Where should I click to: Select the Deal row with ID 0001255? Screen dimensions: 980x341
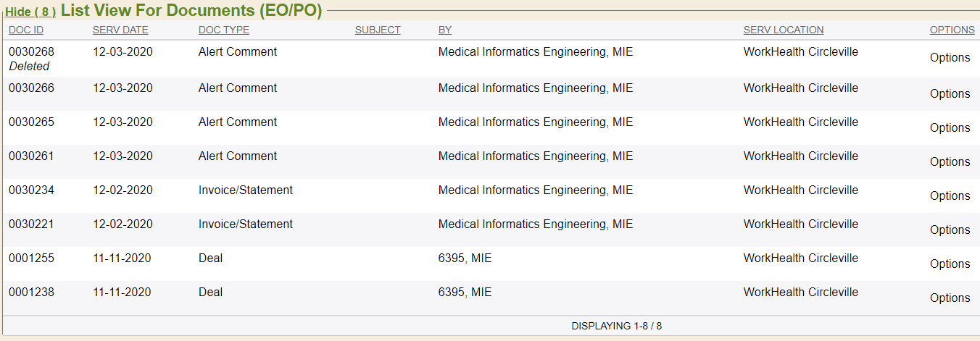31,258
